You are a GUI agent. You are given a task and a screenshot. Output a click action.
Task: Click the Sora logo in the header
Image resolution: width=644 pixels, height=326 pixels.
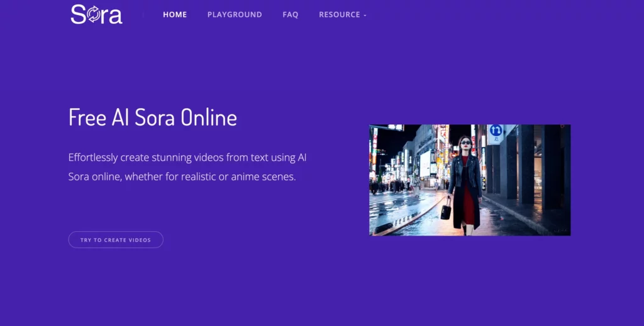tap(96, 14)
